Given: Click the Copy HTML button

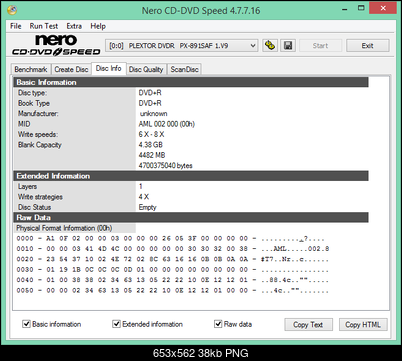Looking at the screenshot, I should 363,324.
